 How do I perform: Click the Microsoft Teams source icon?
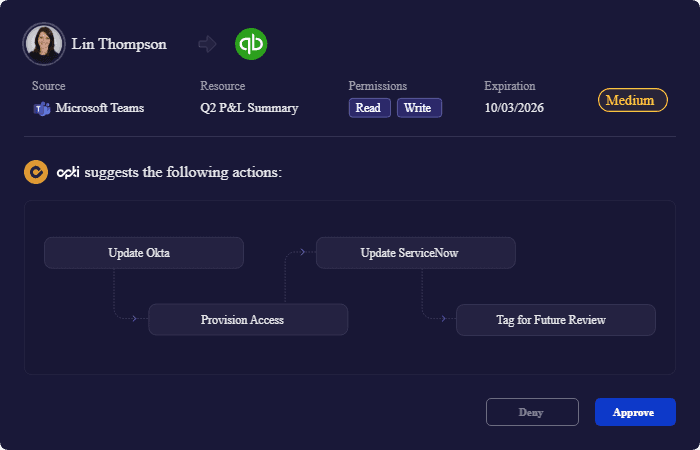[x=42, y=108]
